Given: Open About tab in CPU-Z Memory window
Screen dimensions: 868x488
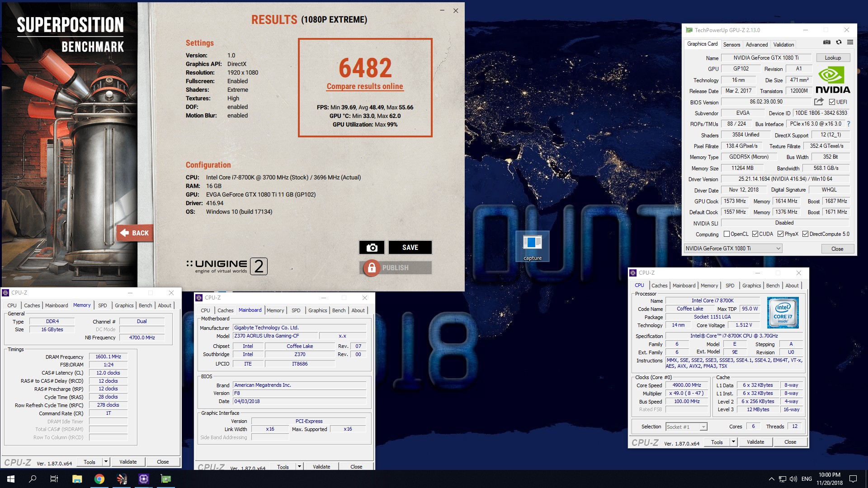Looking at the screenshot, I should click(165, 305).
